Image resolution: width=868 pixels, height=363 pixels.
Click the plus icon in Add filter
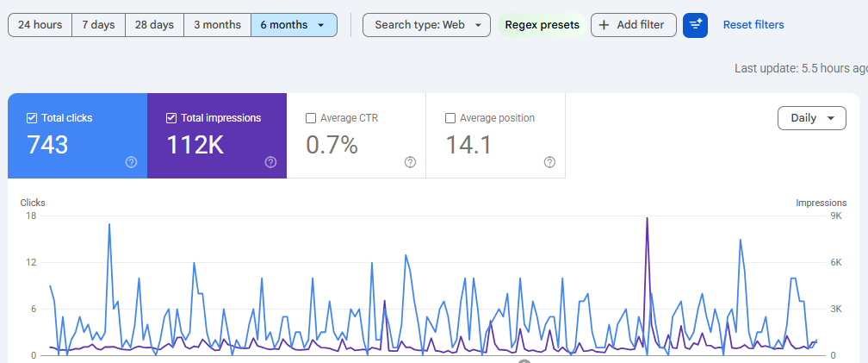[604, 25]
